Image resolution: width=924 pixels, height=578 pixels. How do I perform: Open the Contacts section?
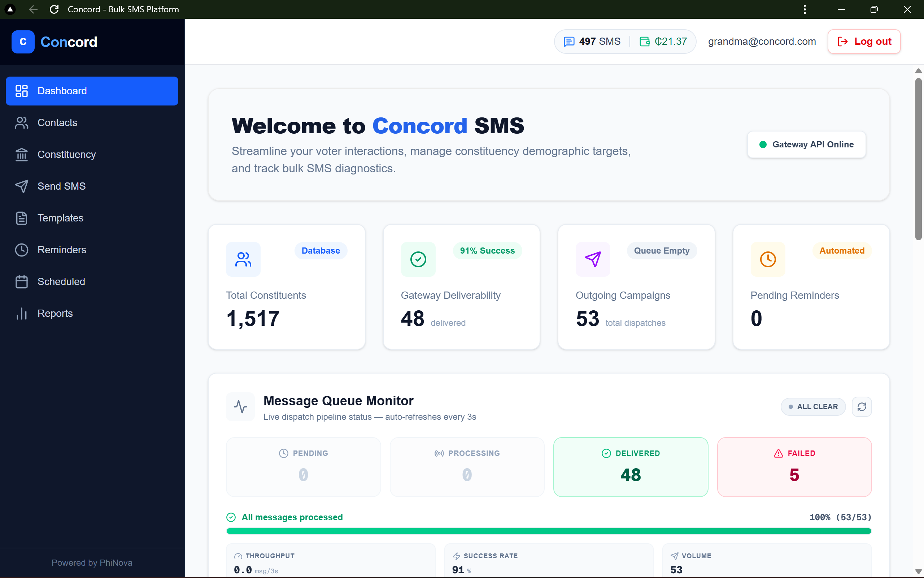pyautogui.click(x=92, y=123)
